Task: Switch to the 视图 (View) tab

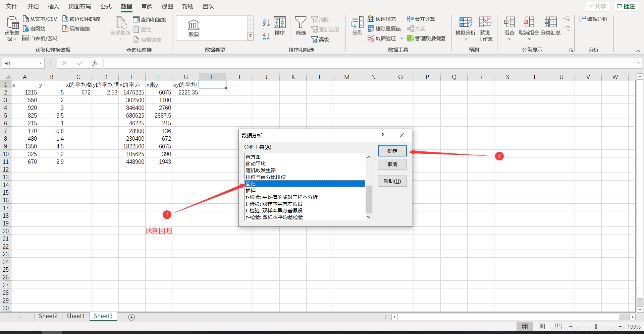Action: coord(167,6)
